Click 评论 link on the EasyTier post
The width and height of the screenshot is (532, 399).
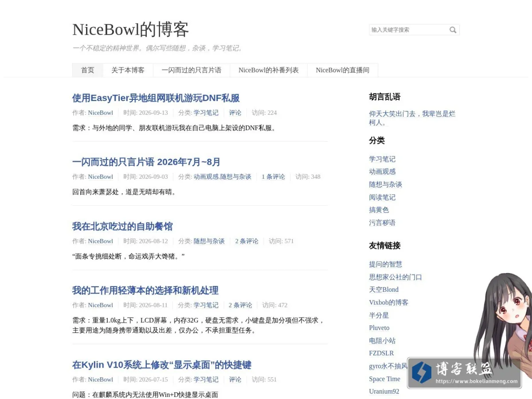tap(235, 113)
